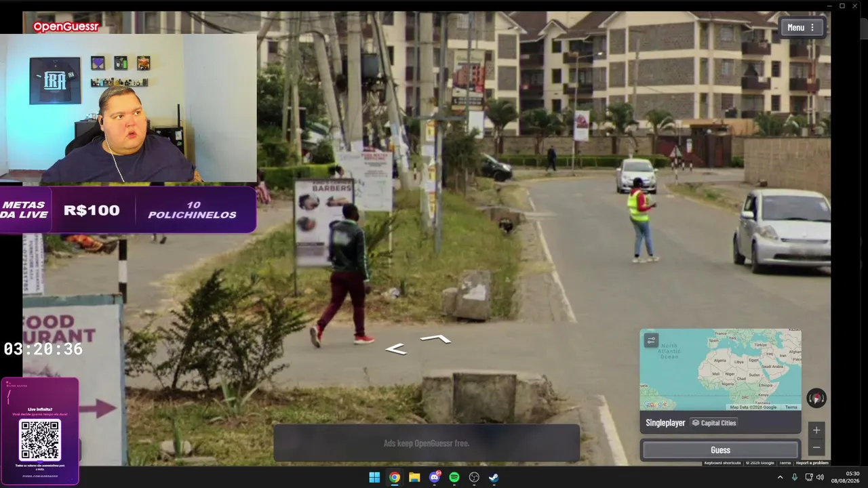Viewport: 868px width, 488px height.
Task: Open the Windows Start menu
Action: (x=374, y=477)
